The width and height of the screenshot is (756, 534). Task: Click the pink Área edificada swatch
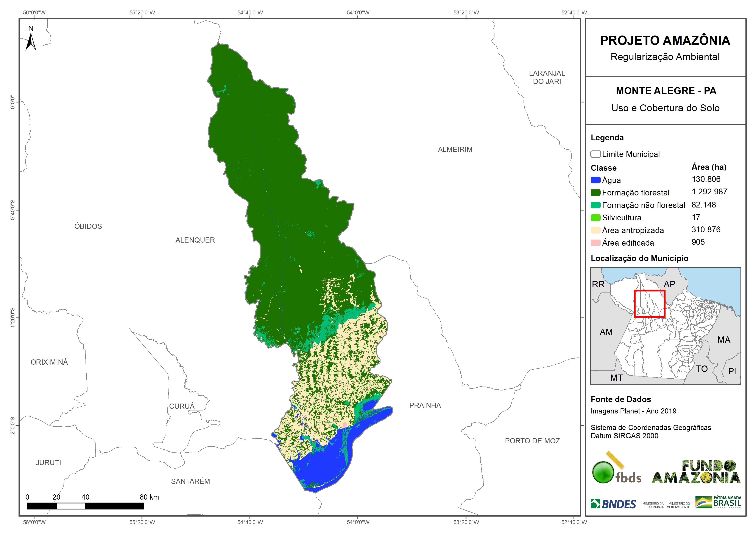tap(595, 243)
